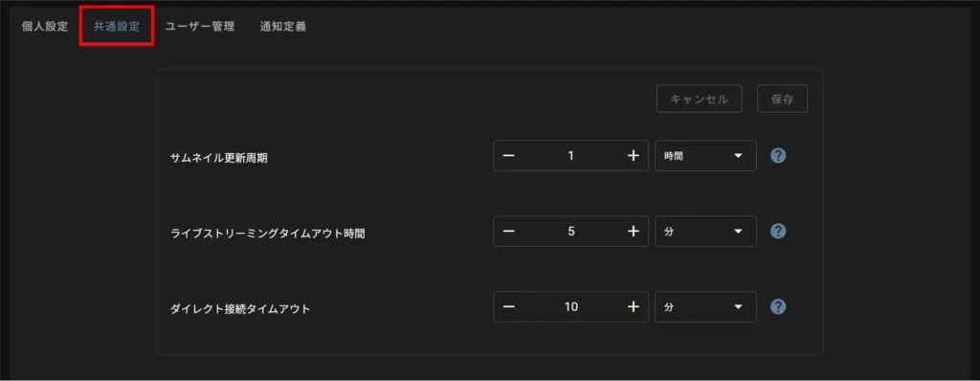The width and height of the screenshot is (980, 381).
Task: Switch to the 個人設定 tab
Action: pyautogui.click(x=45, y=28)
